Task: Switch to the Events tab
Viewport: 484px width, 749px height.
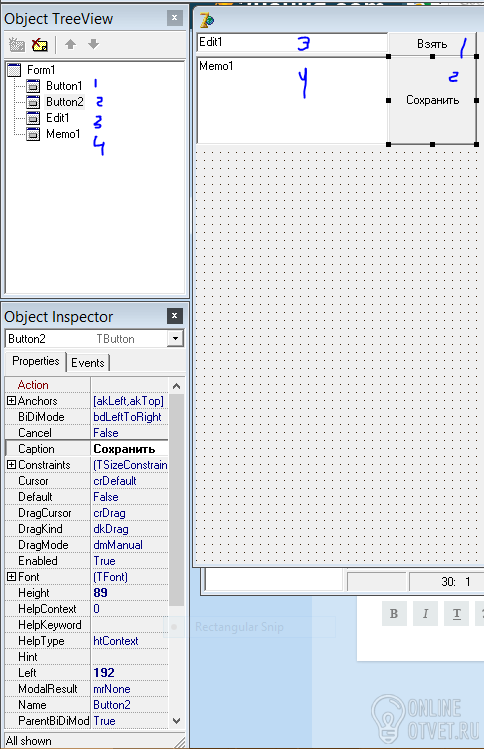Action: click(88, 363)
